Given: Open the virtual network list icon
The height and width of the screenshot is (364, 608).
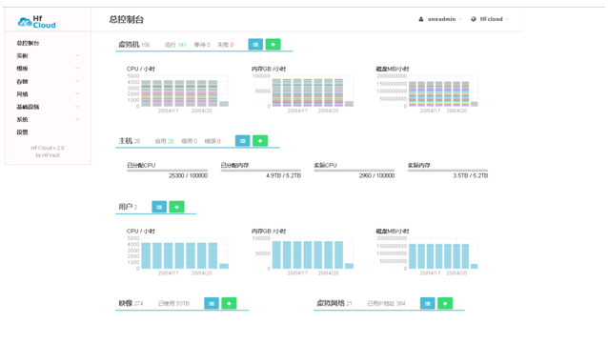Looking at the screenshot, I should coord(428,303).
